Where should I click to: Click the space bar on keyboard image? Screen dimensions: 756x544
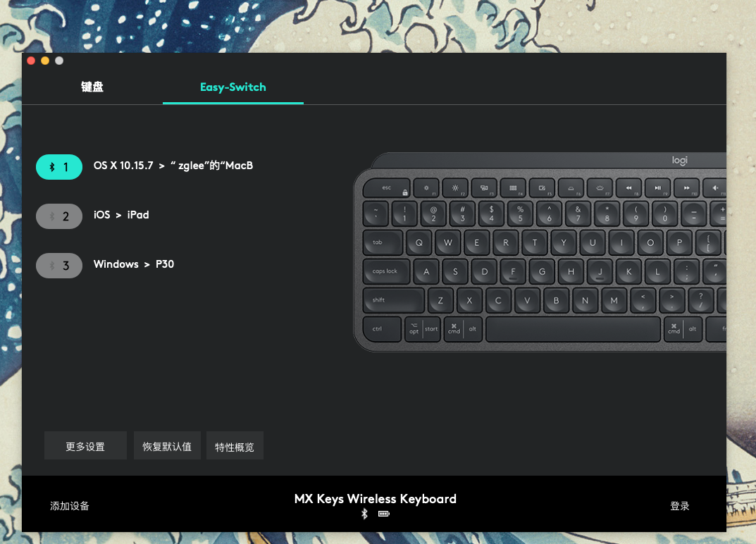click(573, 329)
